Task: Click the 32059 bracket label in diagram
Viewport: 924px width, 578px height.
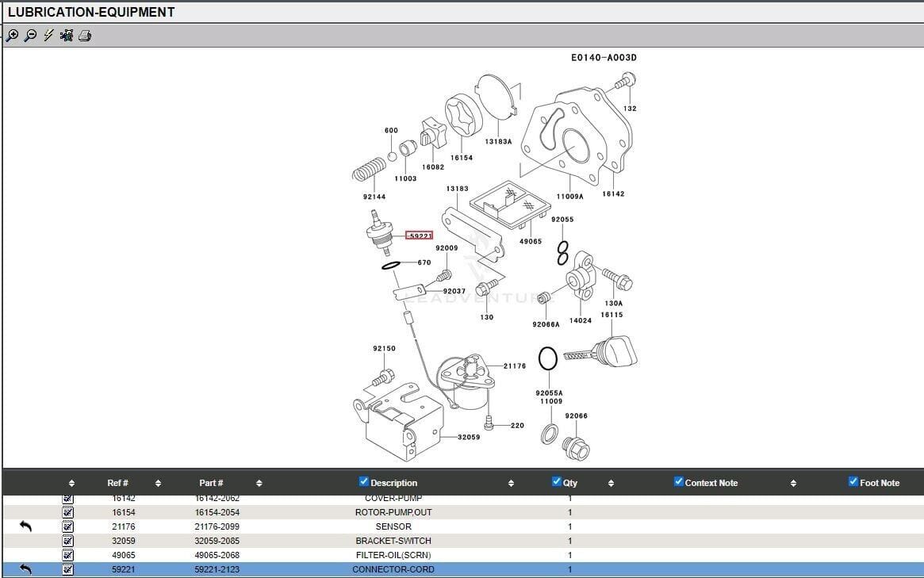Action: (468, 437)
